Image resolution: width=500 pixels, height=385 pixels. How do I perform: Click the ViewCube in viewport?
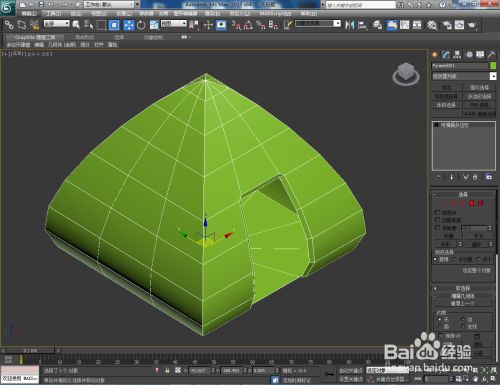pos(406,74)
